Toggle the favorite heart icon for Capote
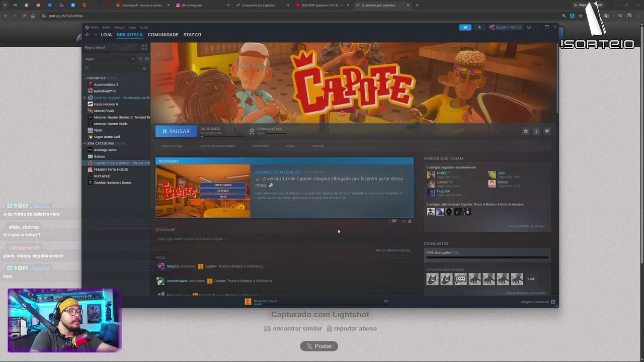This screenshot has height=362, width=644. tap(547, 131)
